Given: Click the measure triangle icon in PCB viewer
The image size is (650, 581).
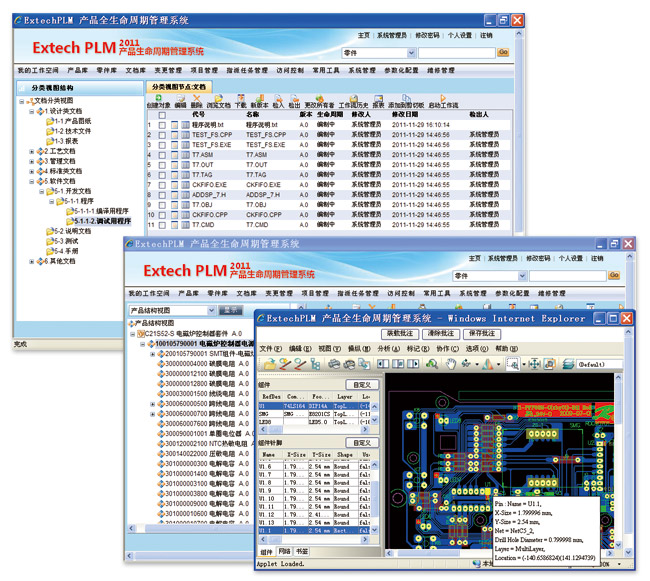Looking at the screenshot, I should 488,364.
